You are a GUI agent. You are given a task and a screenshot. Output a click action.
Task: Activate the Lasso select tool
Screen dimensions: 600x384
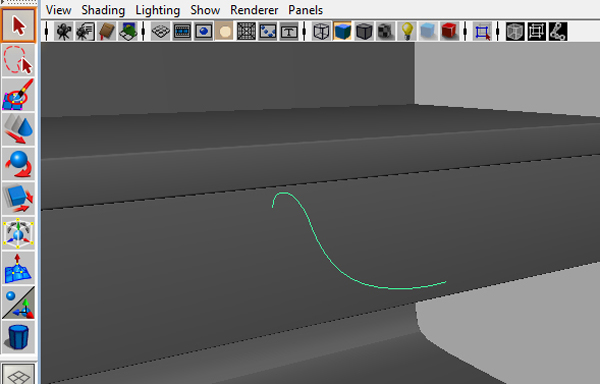pos(18,60)
